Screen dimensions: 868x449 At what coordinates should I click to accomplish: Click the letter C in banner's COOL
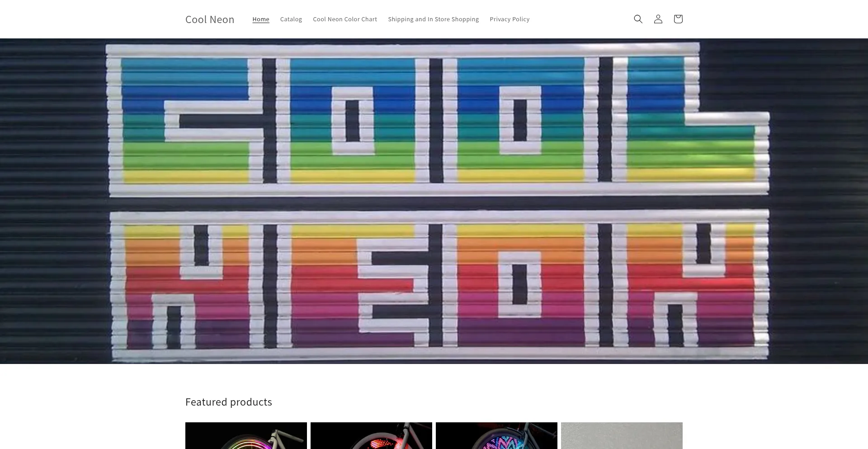coord(185,121)
